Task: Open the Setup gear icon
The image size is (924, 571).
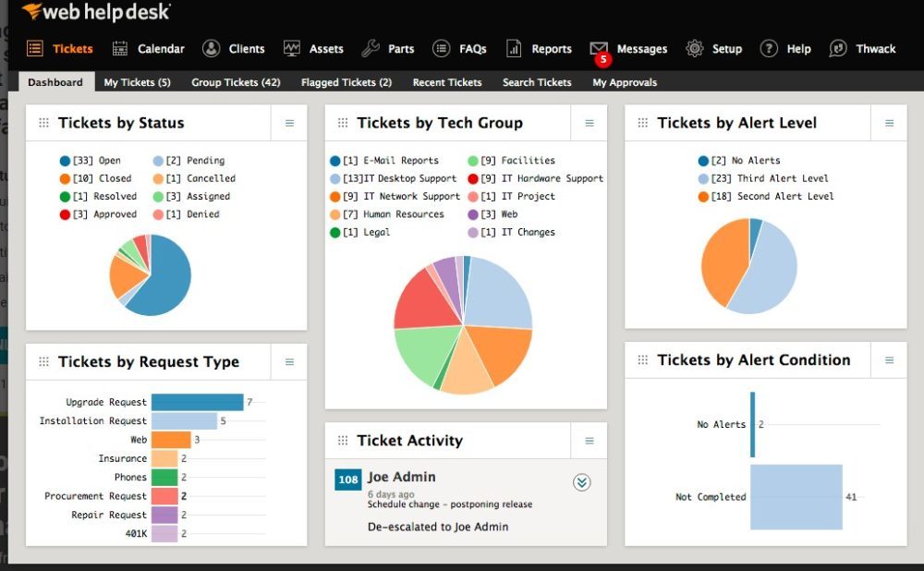Action: (695, 49)
